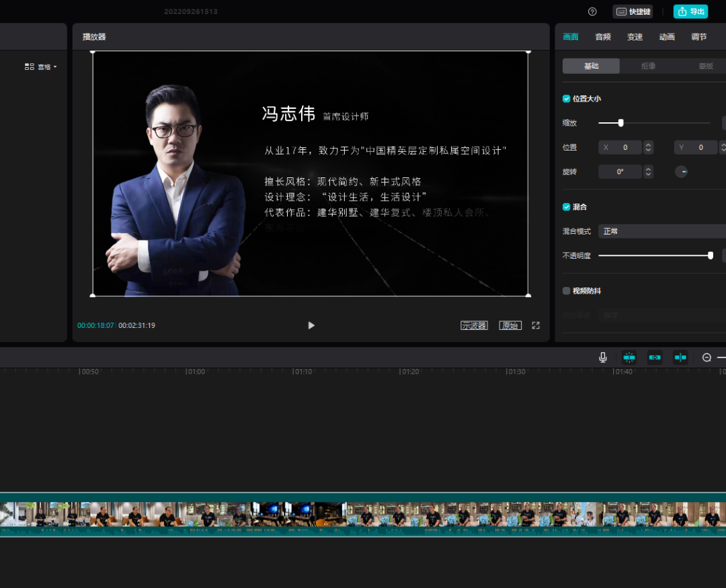Adjust the 不透明度 opacity slider handle
This screenshot has width=726, height=588.
tap(711, 255)
